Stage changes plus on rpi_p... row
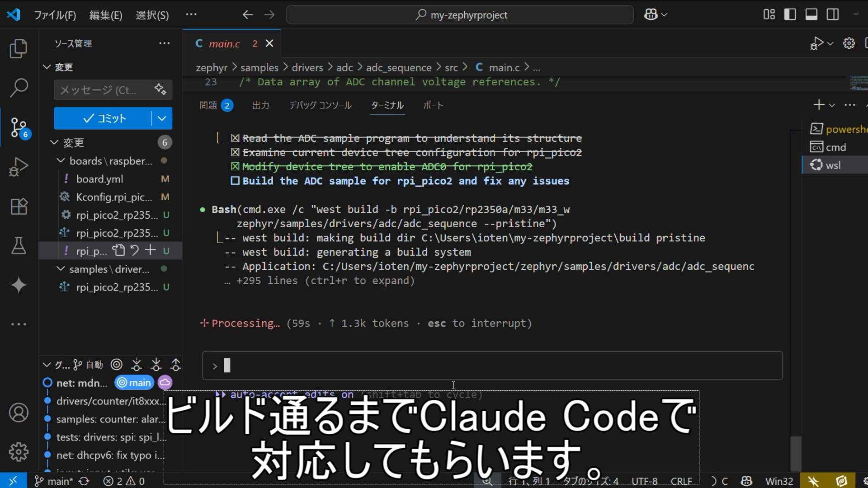 [x=150, y=250]
